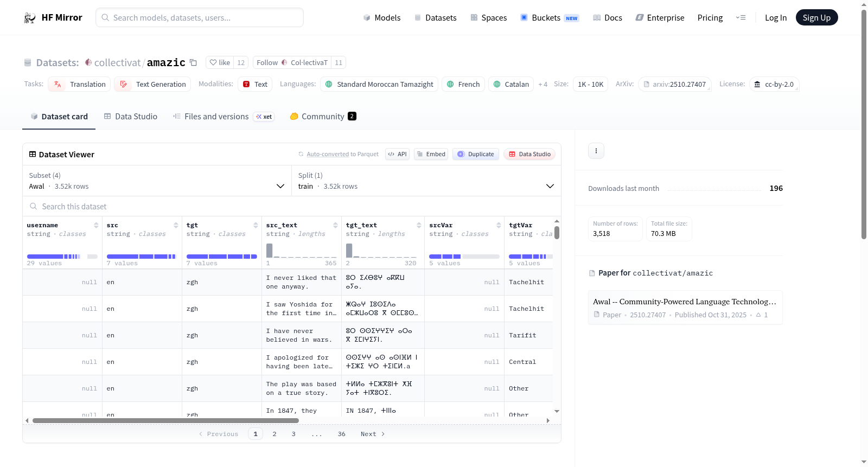Viewport: 868px width, 467px height.
Task: Open Enterprise in the top navigation
Action: click(660, 18)
